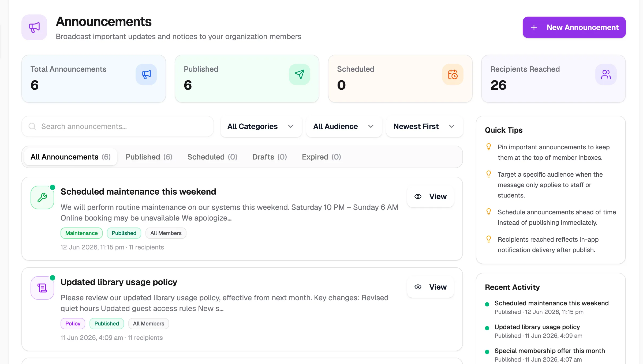Click the Total Announcements megaphone icon

[x=146, y=74]
